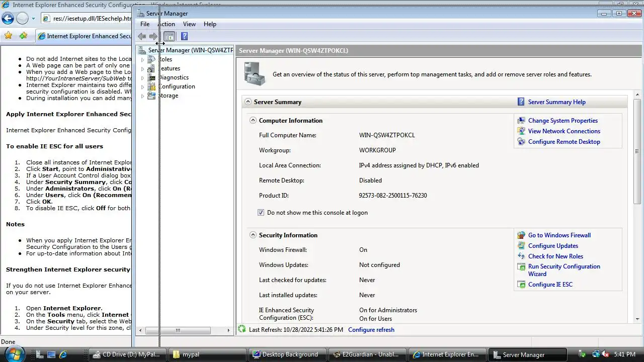This screenshot has width=644, height=362.
Task: Click the Back arrow in Server Manager toolbar
Action: point(142,36)
